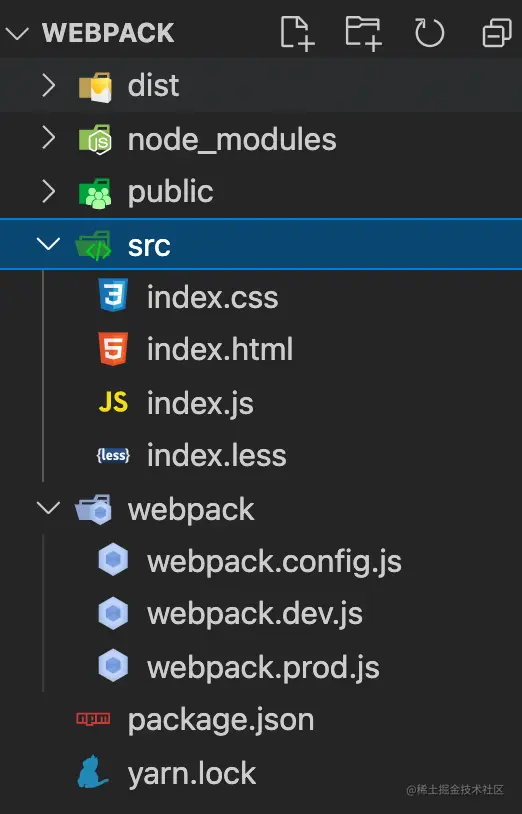Open the index.js file
This screenshot has height=814, width=522.
[200, 404]
